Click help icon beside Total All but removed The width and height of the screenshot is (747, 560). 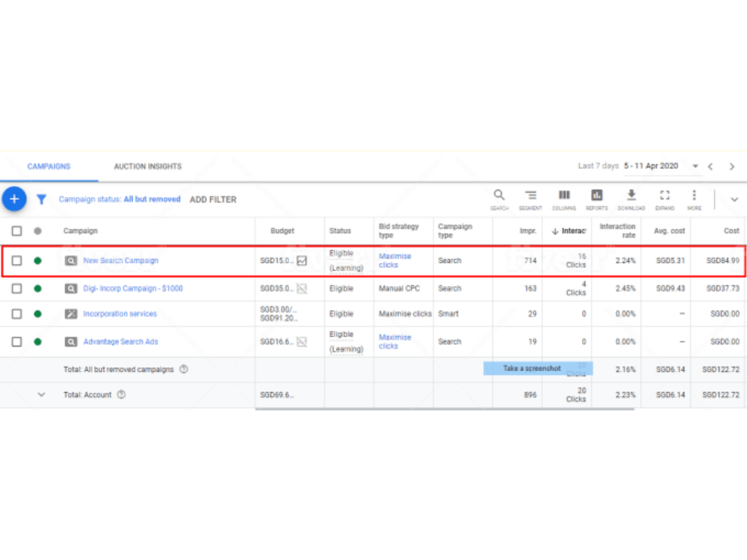tap(184, 369)
